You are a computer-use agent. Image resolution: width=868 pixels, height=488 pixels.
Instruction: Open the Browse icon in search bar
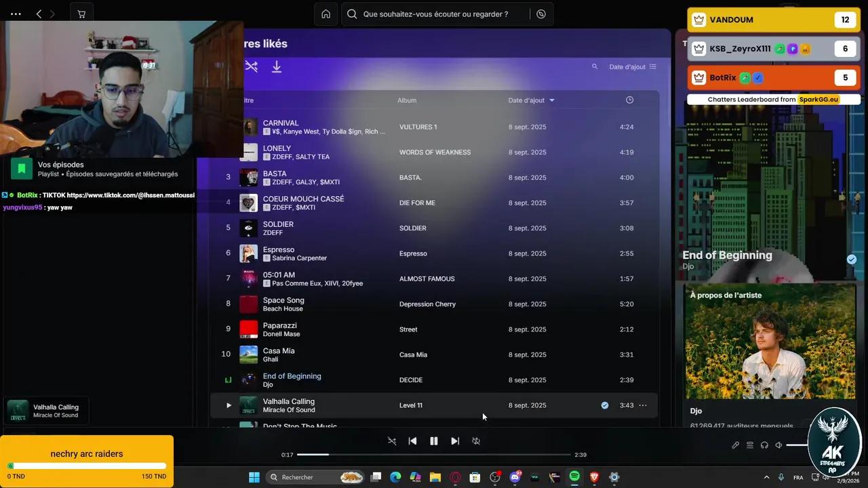coord(540,14)
